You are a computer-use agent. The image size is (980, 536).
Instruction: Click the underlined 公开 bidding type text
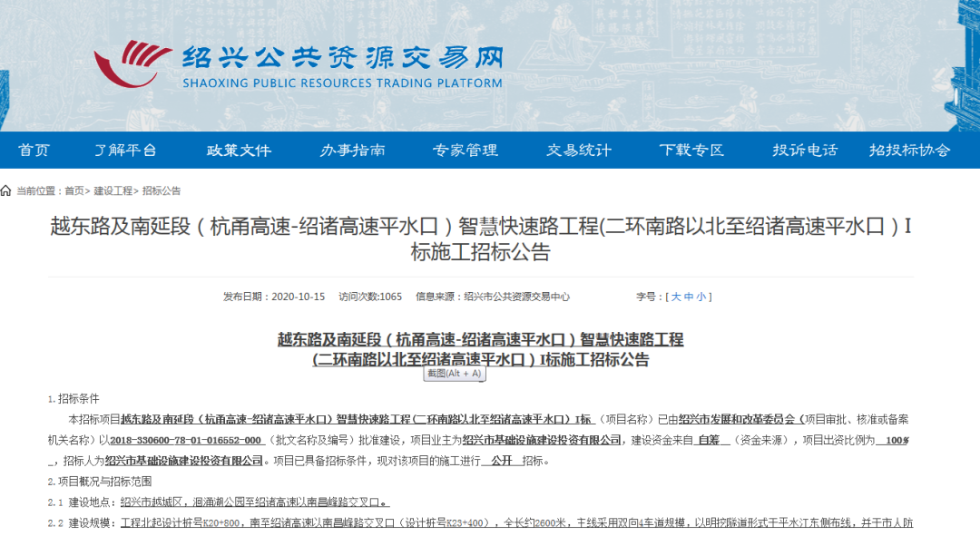[501, 461]
